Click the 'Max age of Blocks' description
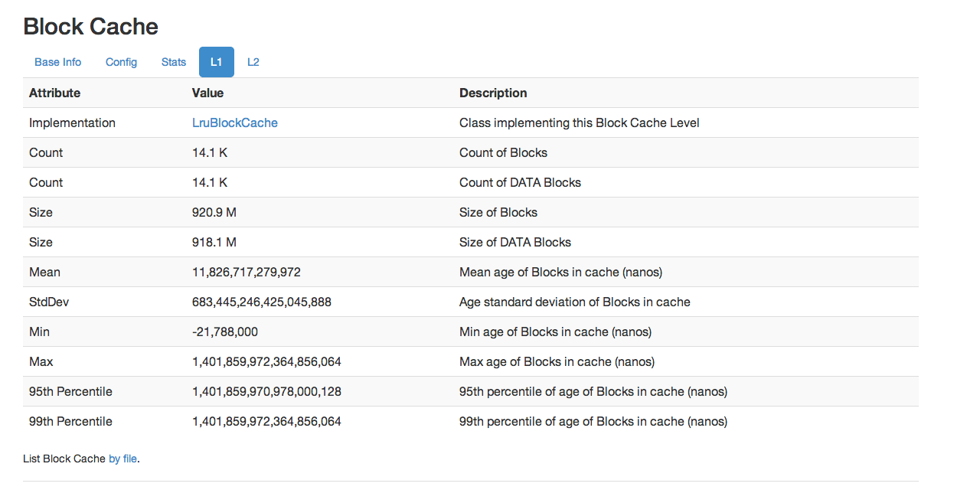The image size is (980, 503). (557, 361)
